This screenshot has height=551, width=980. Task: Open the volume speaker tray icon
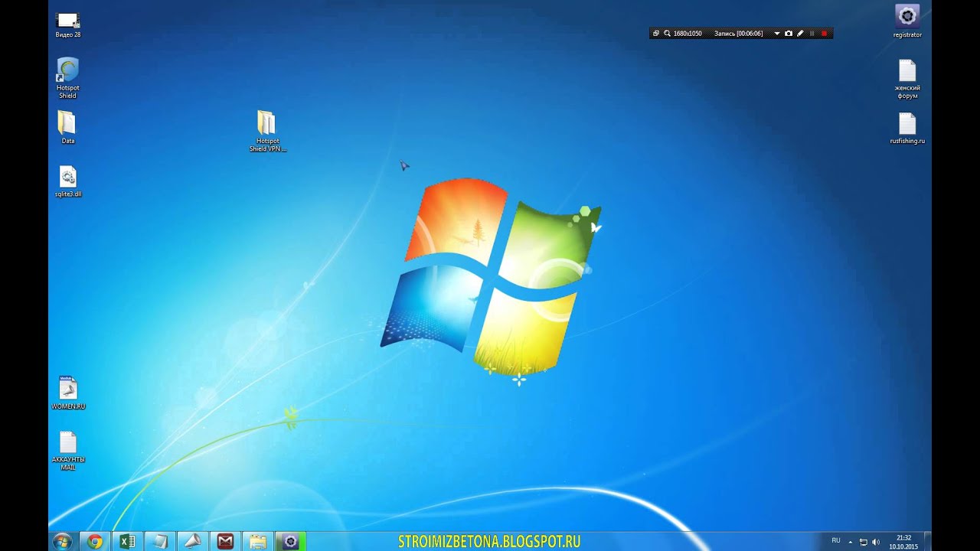point(876,542)
